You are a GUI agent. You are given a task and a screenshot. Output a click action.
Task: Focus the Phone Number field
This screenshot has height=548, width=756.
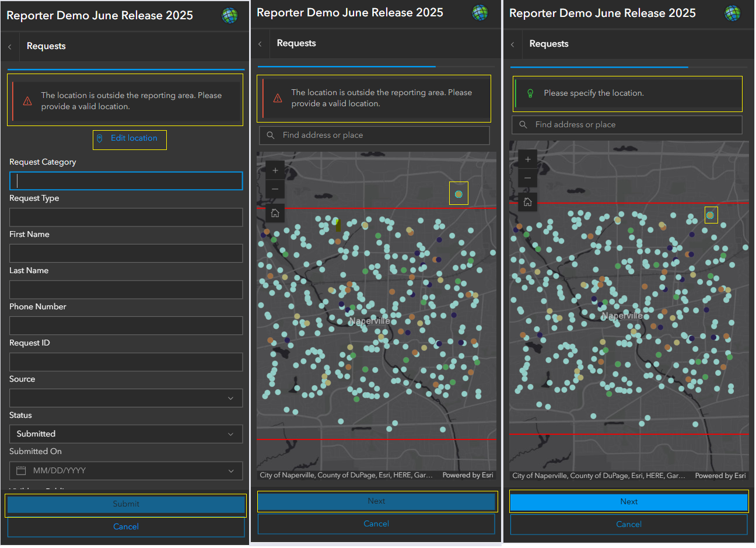(x=126, y=326)
